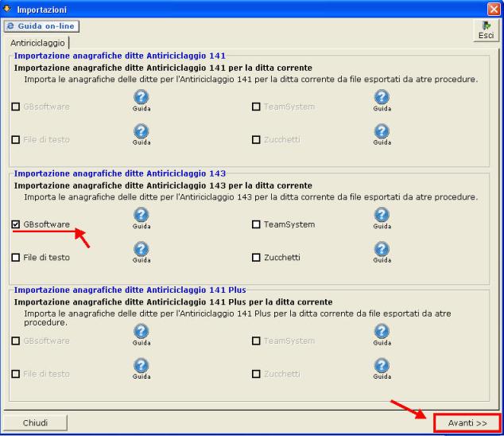Open Guida for TeamSystem in Antiriciclaggio 143

(x=382, y=219)
